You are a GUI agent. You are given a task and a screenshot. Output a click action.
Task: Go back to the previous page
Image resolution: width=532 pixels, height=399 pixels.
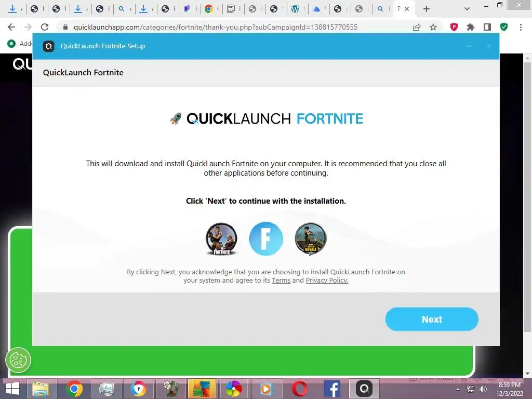click(11, 27)
